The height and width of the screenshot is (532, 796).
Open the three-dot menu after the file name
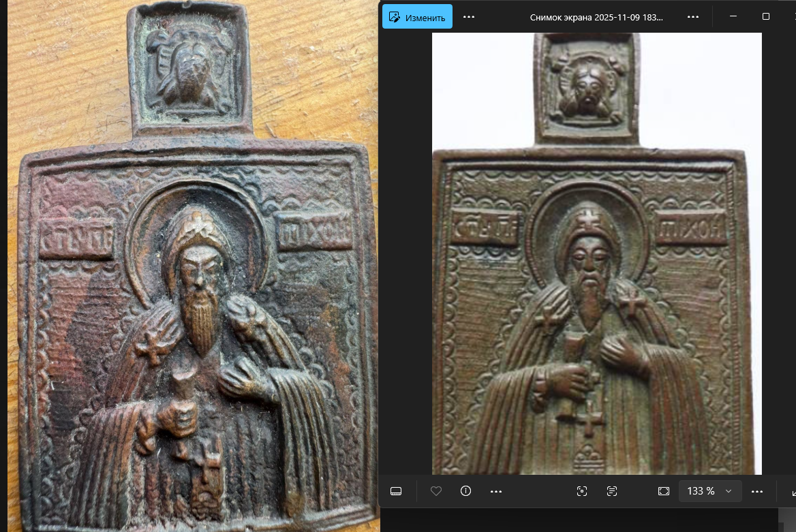(x=693, y=17)
